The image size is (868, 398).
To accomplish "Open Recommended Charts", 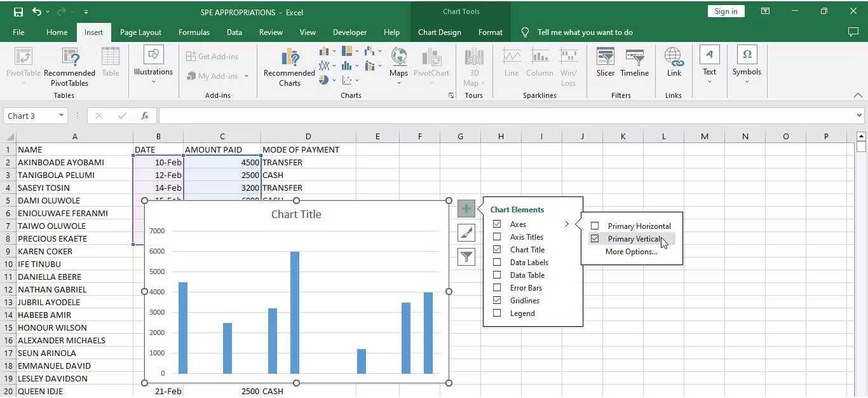I will click(289, 66).
